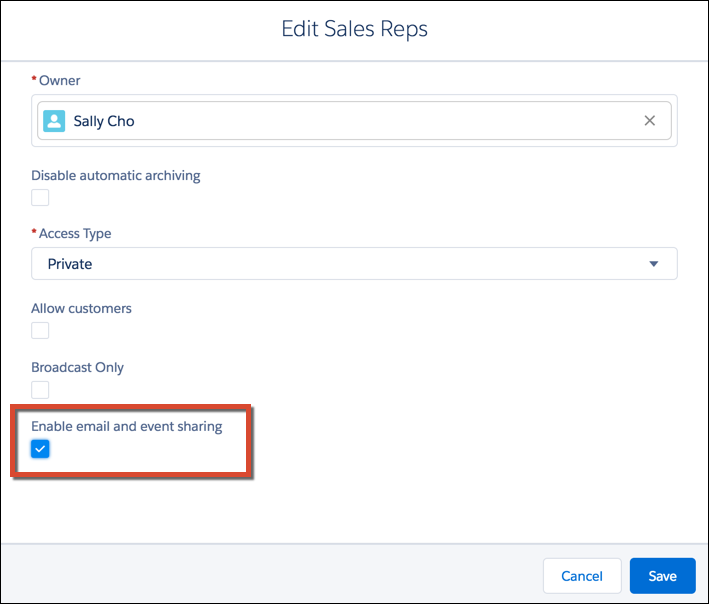
Task: Click the Sally Cho name text
Action: [x=104, y=121]
